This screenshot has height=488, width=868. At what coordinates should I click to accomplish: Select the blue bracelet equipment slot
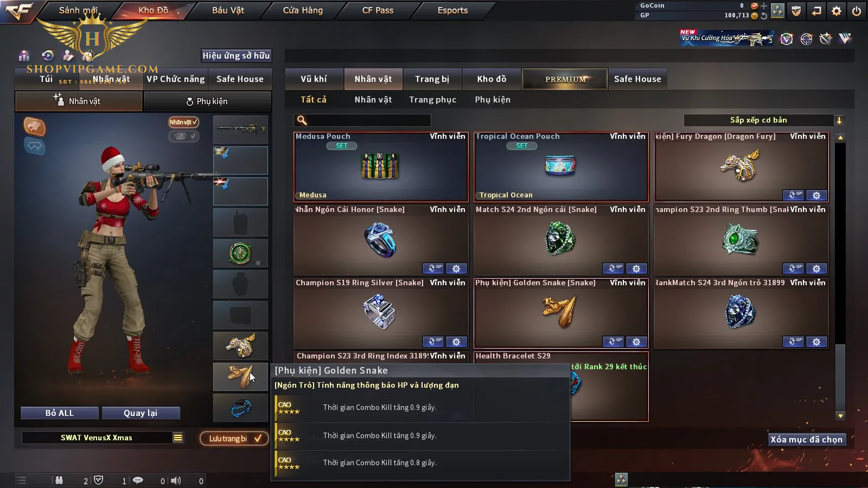[240, 408]
